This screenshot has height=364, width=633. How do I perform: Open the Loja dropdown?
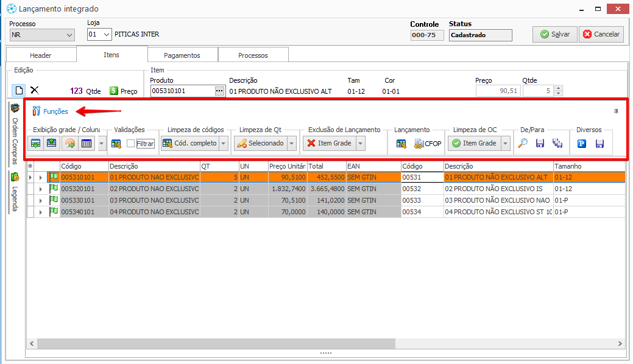(x=107, y=35)
